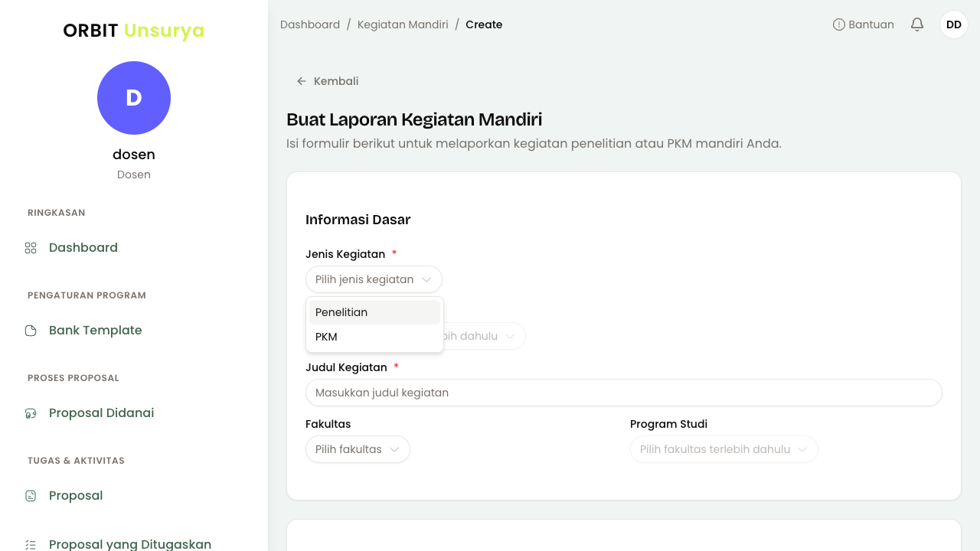The width and height of the screenshot is (980, 551).
Task: Open the Pilih fakultas dropdown
Action: click(358, 449)
